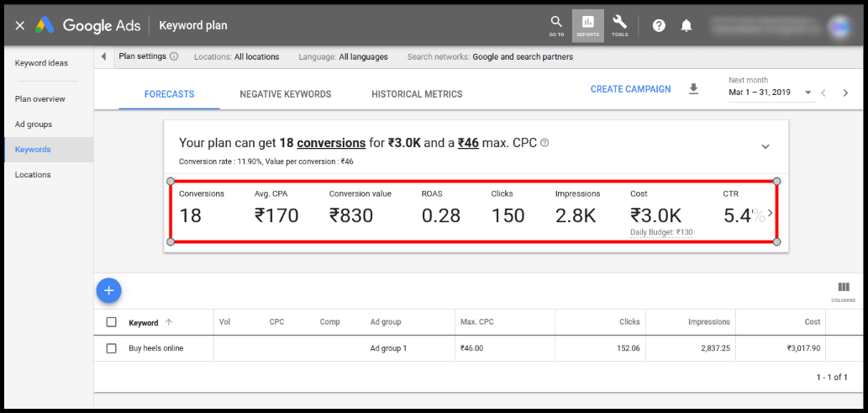Add keywords with the blue plus button
Screen dimensions: 868x413
coord(109,290)
